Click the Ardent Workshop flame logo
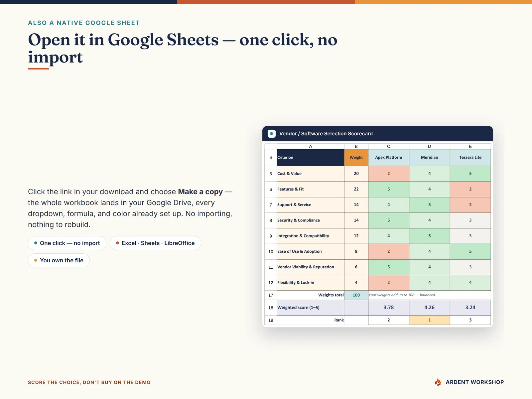Viewport: 532px width, 399px height. [438, 382]
